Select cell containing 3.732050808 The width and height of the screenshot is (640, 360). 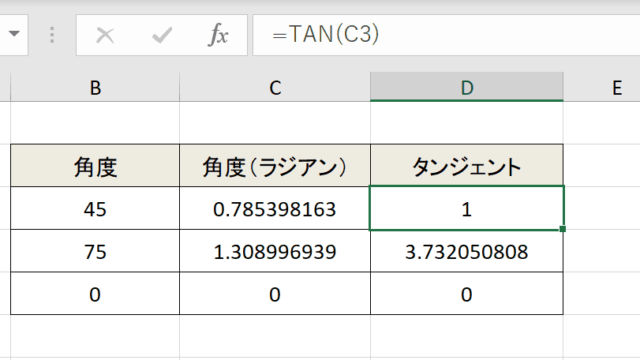coord(467,251)
